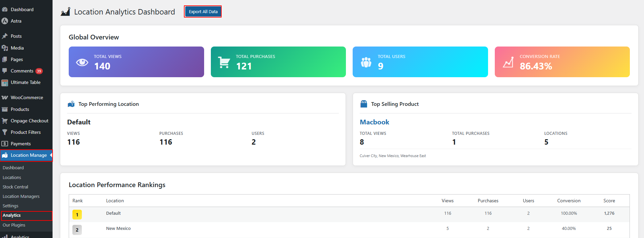Open Settings submenu link
The width and height of the screenshot is (644, 238).
point(10,206)
